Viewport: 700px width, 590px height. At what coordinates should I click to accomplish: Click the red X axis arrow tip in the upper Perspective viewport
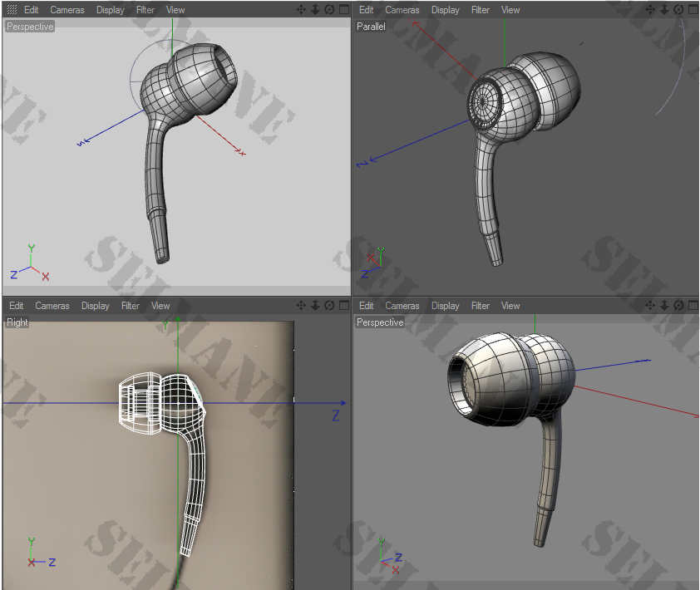[239, 151]
